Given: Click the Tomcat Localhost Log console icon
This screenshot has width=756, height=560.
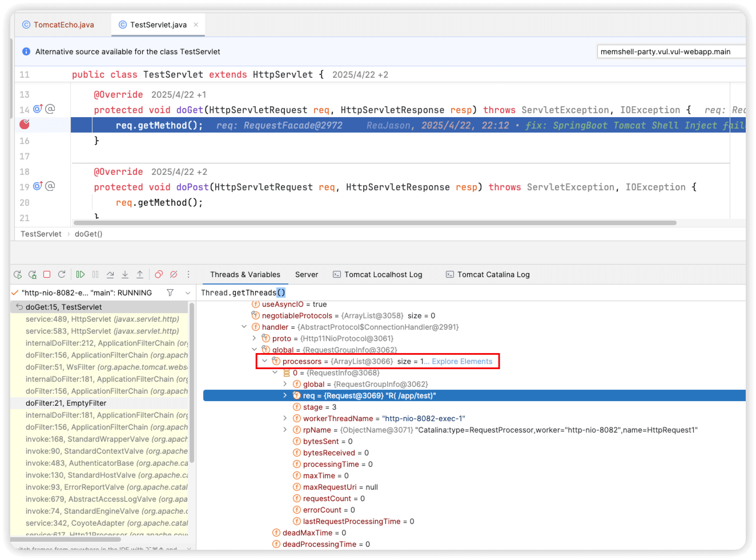Looking at the screenshot, I should [337, 274].
